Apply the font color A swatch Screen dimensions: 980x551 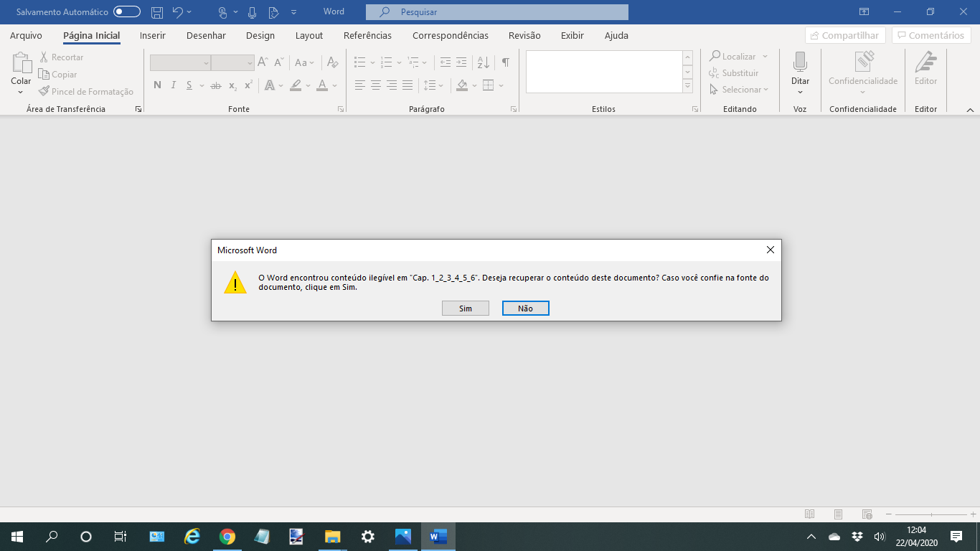pyautogui.click(x=322, y=85)
